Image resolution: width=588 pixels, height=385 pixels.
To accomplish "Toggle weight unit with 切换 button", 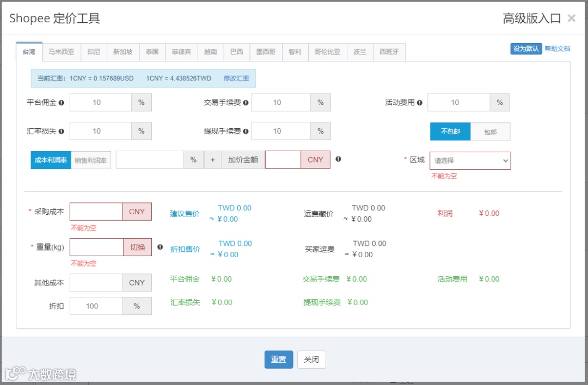I will coord(138,247).
